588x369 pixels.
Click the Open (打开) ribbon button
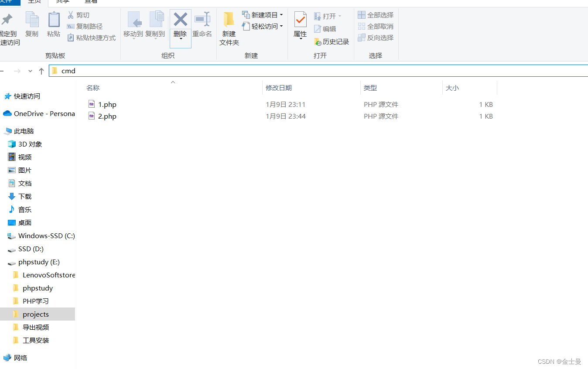(328, 16)
